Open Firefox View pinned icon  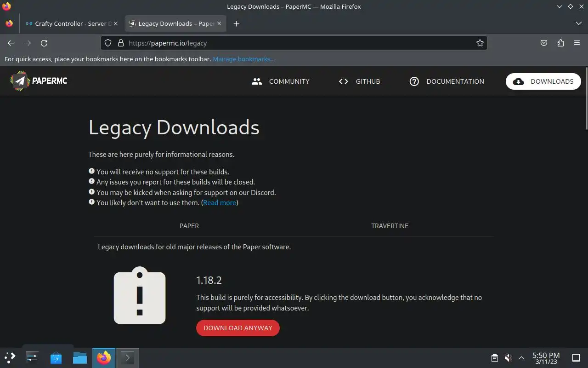tap(9, 23)
